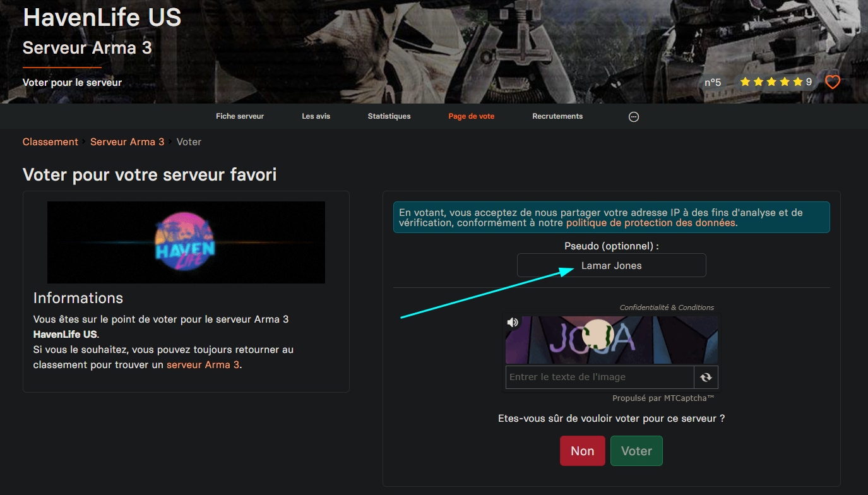Click the Propulsé par MTCaptcha text

(663, 398)
